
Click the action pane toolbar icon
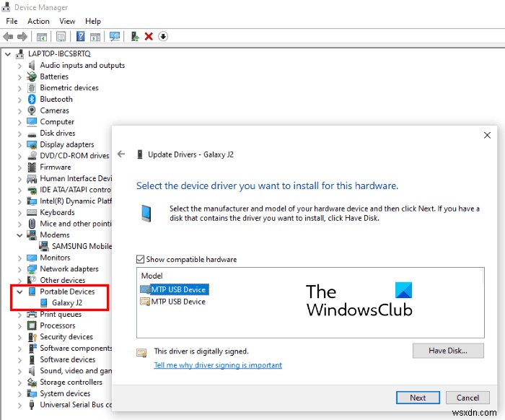point(95,37)
